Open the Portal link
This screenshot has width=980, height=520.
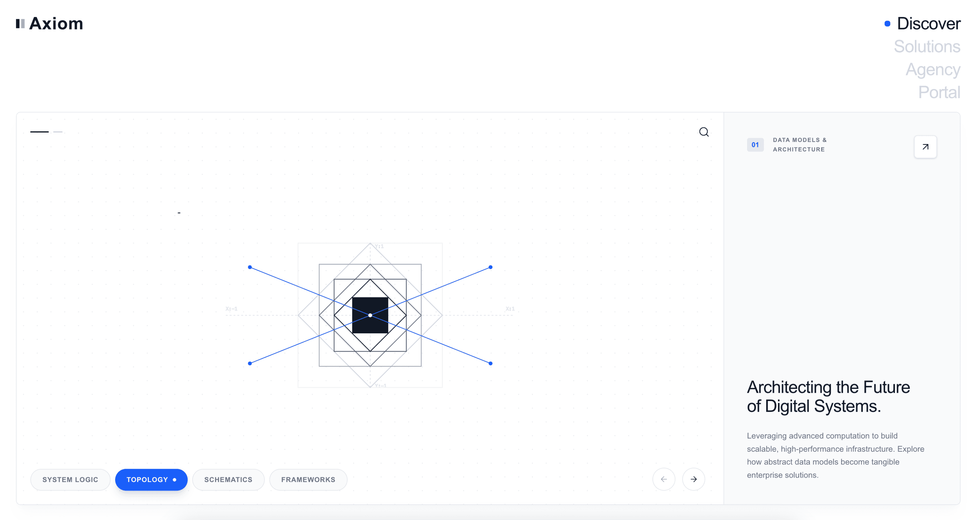tap(939, 92)
